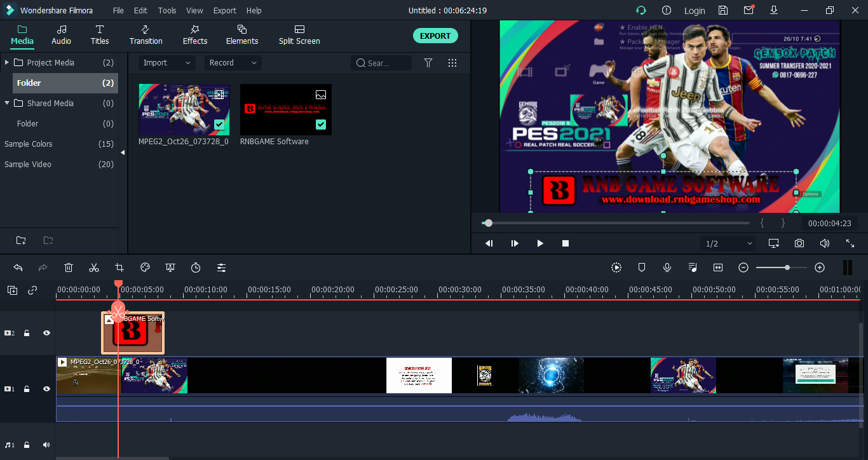
Task: Hide video track 1 with eye icon
Action: [46, 389]
